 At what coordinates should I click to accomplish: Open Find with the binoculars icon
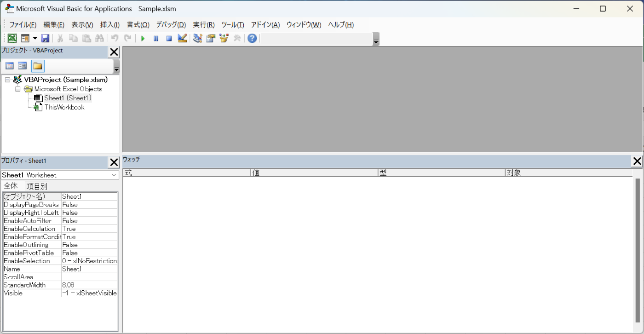99,39
